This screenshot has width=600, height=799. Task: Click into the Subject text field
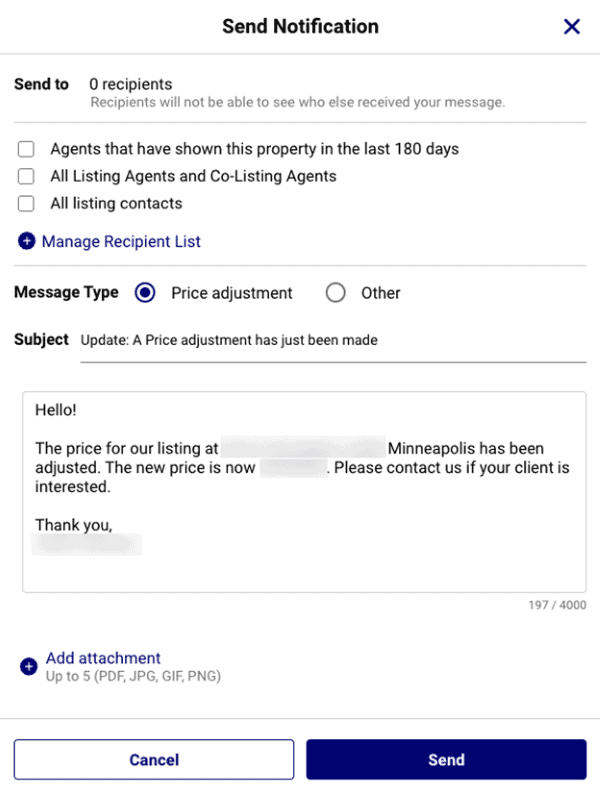click(333, 340)
